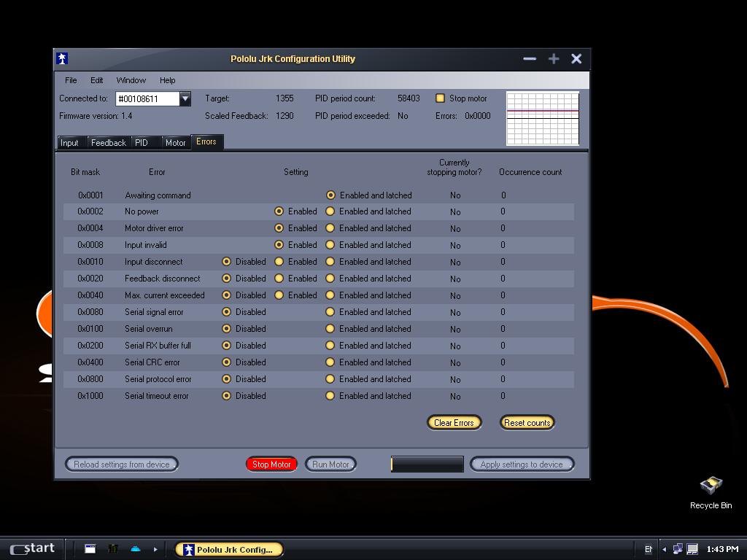Select Enabled and latched for Awaiting command
Viewport: 747px width, 560px height.
[x=330, y=195]
